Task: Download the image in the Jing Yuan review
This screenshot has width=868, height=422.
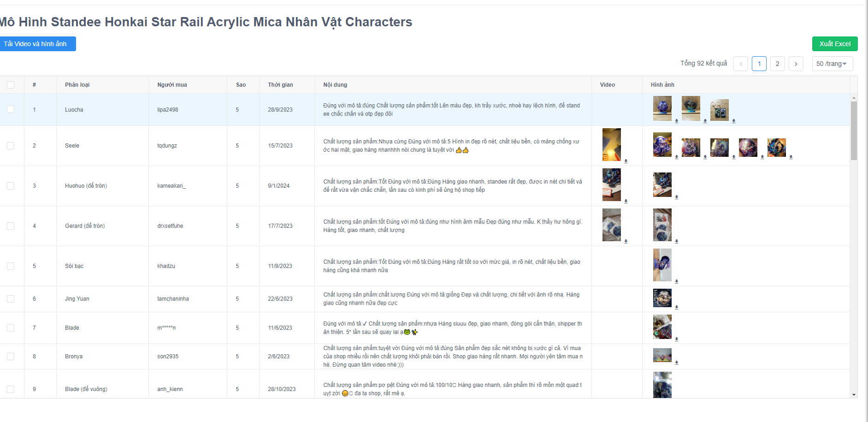Action: [677, 308]
